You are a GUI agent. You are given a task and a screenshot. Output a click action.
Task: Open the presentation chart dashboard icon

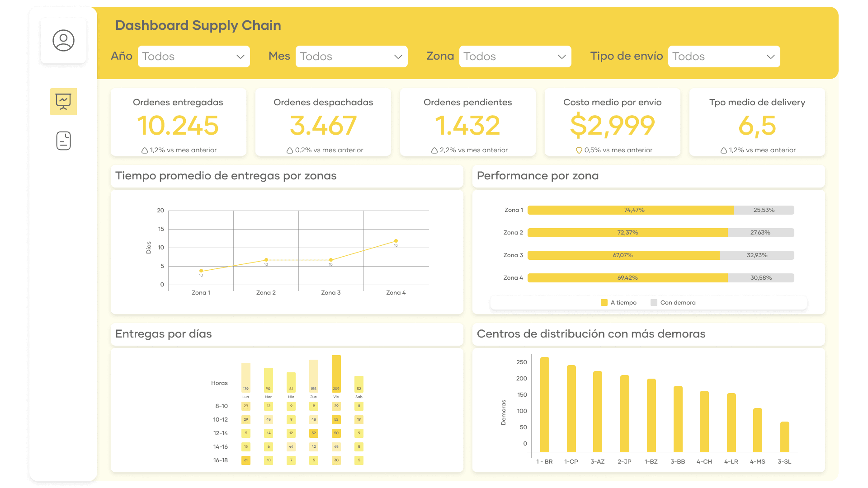coord(63,101)
